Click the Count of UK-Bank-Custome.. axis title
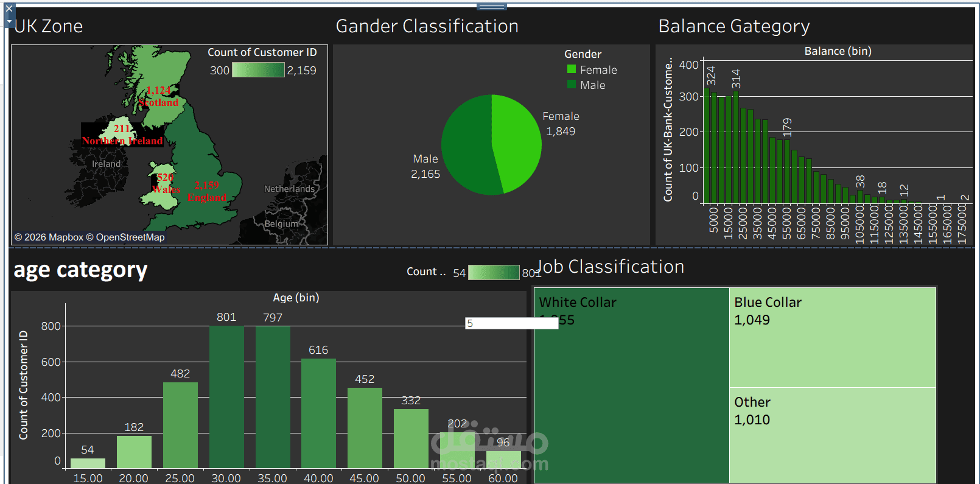980x484 pixels. point(668,130)
